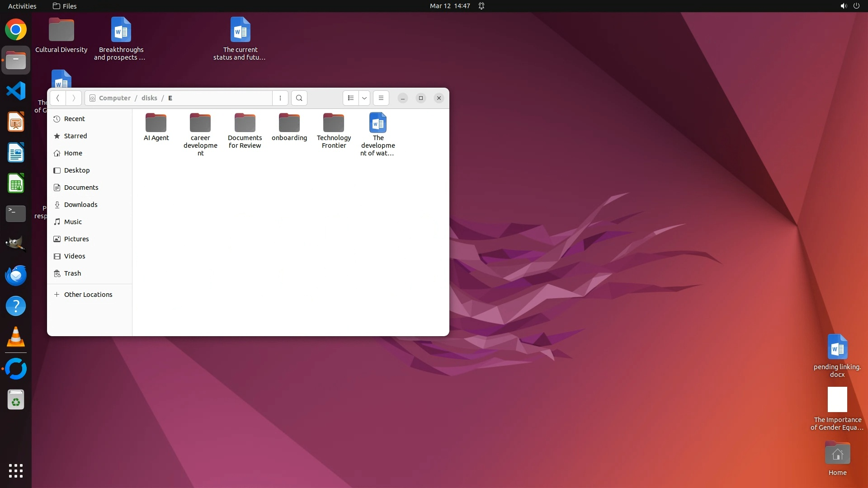Go back with the back arrow
The image size is (868, 488).
coord(58,98)
